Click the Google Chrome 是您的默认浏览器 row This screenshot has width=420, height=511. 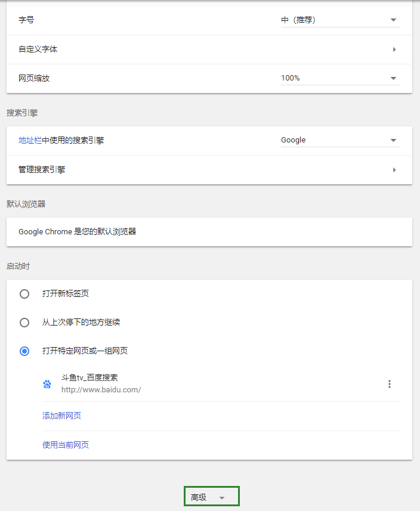[209, 232]
